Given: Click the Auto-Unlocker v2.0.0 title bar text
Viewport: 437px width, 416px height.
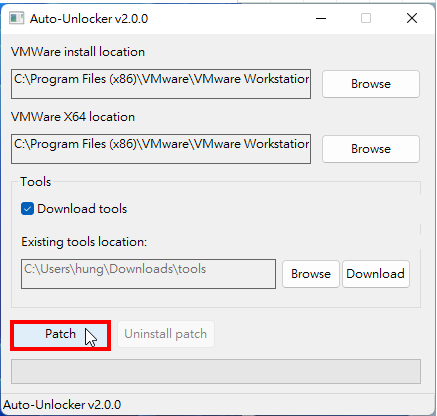Looking at the screenshot, I should click(89, 19).
